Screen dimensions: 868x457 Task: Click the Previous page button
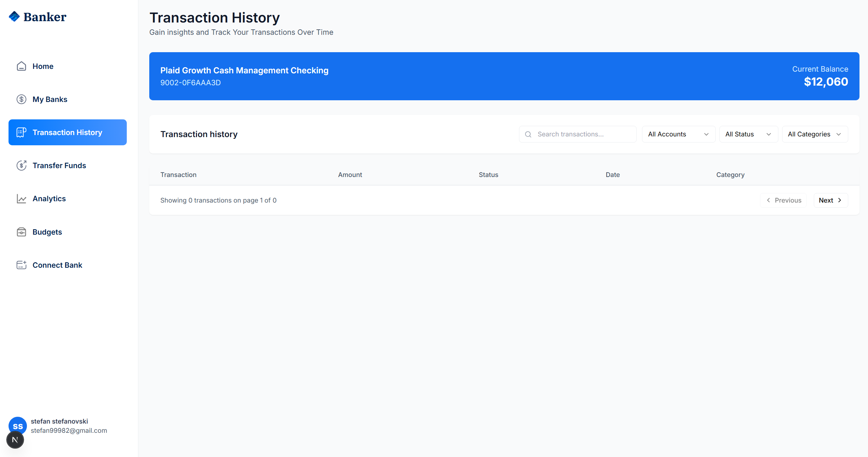point(783,200)
